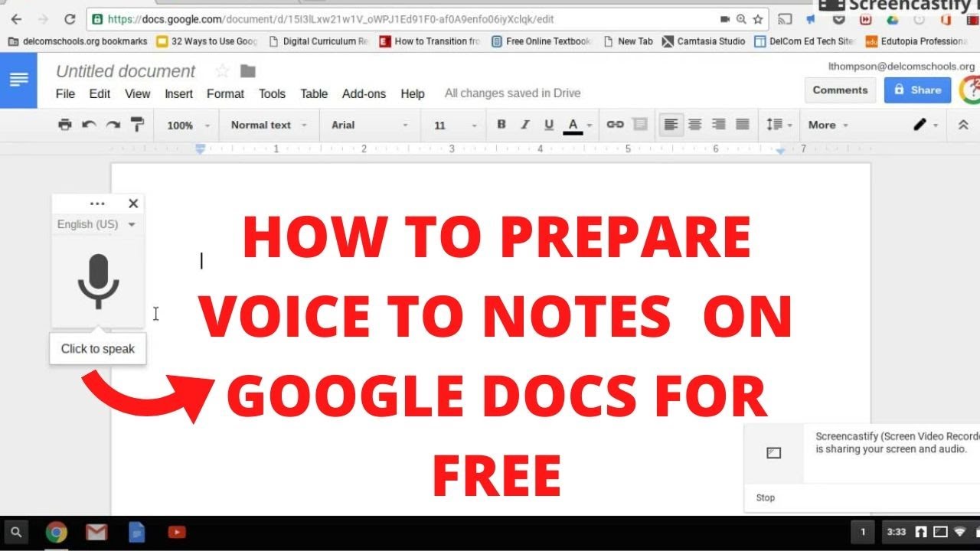Click the voice typing panel drag dots
This screenshot has width=980, height=551.
97,204
